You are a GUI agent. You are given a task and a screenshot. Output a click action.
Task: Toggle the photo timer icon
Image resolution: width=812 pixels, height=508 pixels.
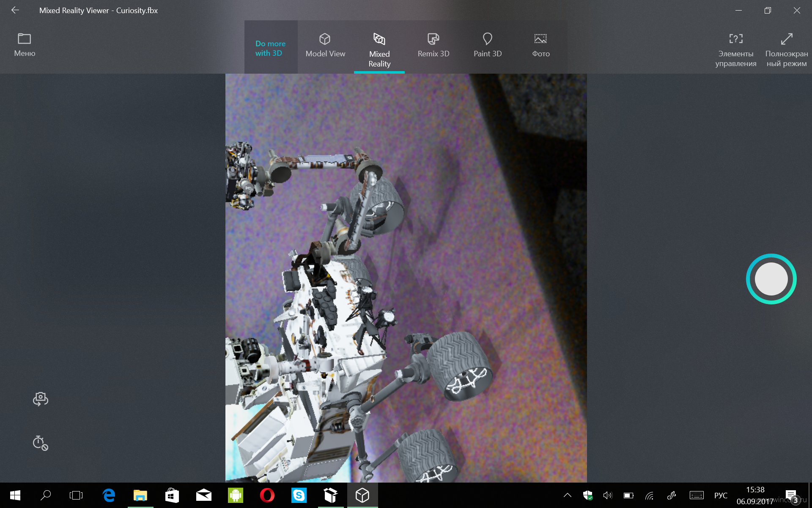tap(41, 443)
